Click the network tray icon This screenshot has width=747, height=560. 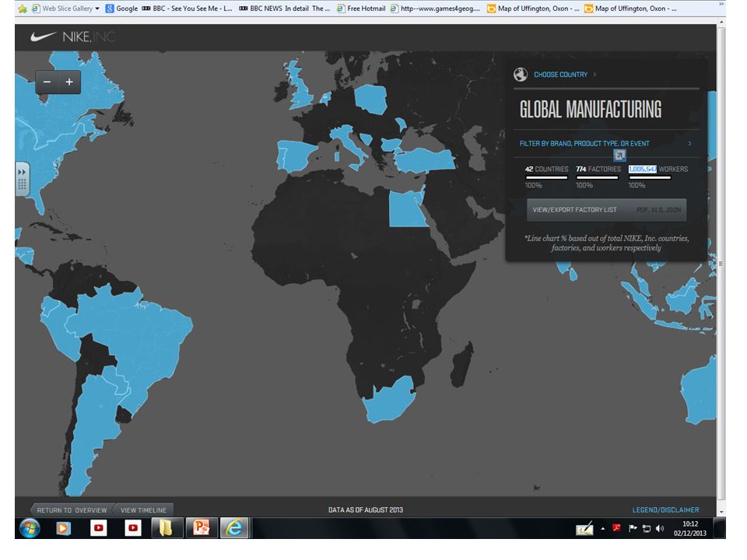[x=647, y=529]
